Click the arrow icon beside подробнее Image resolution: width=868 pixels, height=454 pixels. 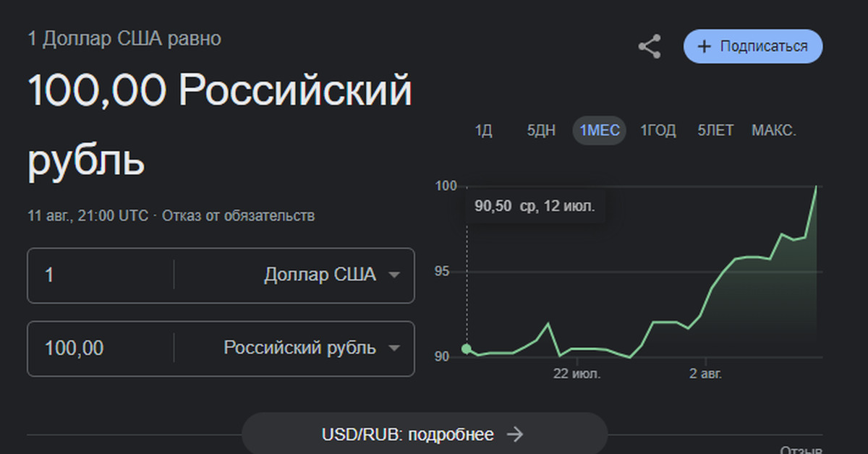(x=514, y=434)
